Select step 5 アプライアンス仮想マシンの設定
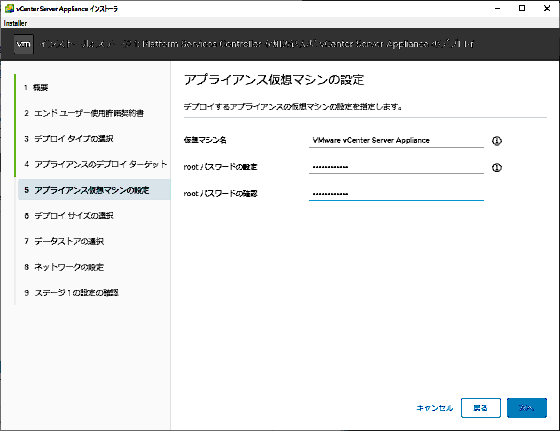 pos(94,190)
